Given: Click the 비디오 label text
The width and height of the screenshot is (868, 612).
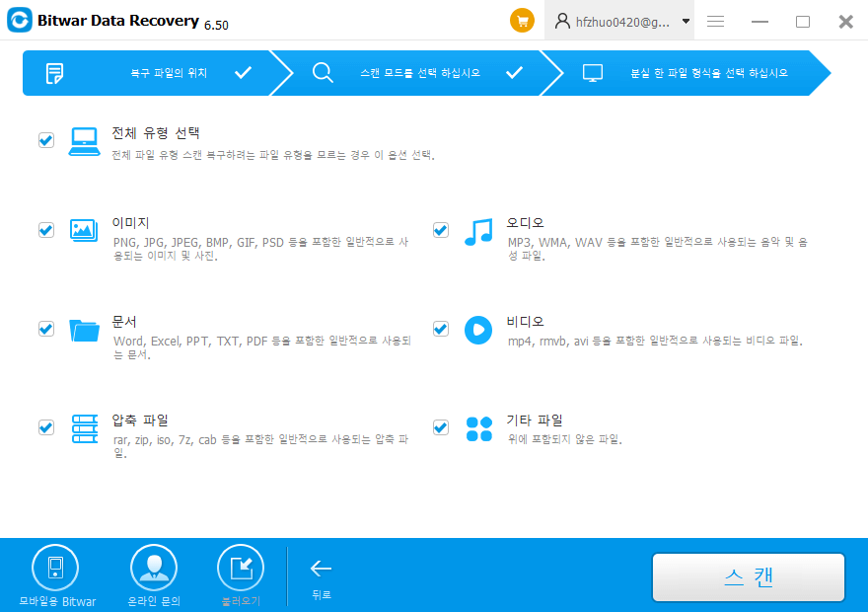Looking at the screenshot, I should (x=526, y=322).
